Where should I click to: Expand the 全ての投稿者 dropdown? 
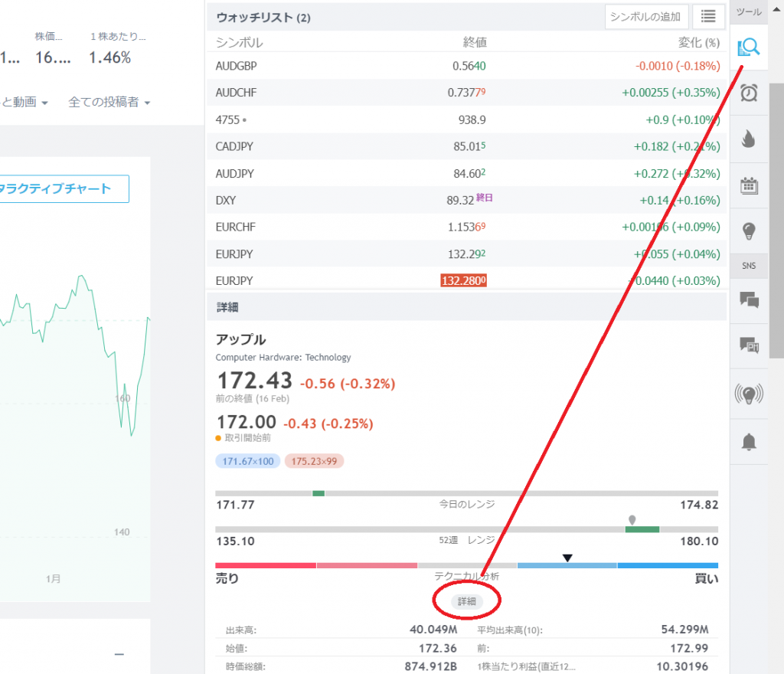tap(109, 103)
